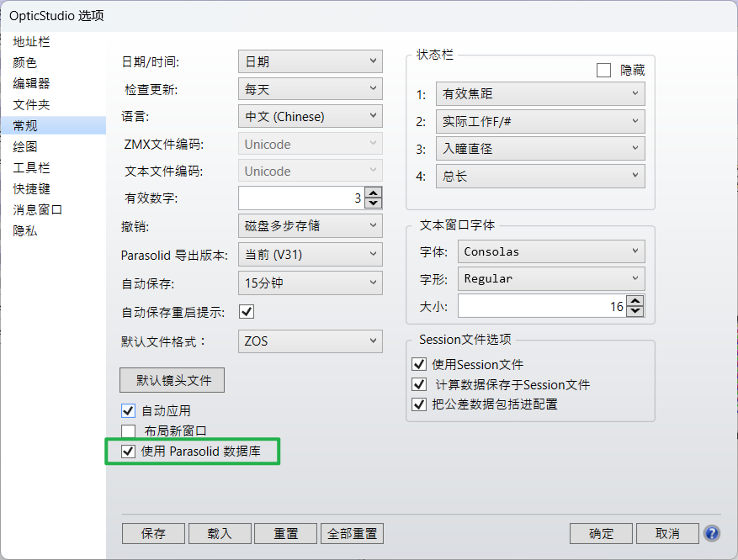Image resolution: width=738 pixels, height=560 pixels.
Task: Click the 默认镜头文件 button
Action: [x=173, y=380]
